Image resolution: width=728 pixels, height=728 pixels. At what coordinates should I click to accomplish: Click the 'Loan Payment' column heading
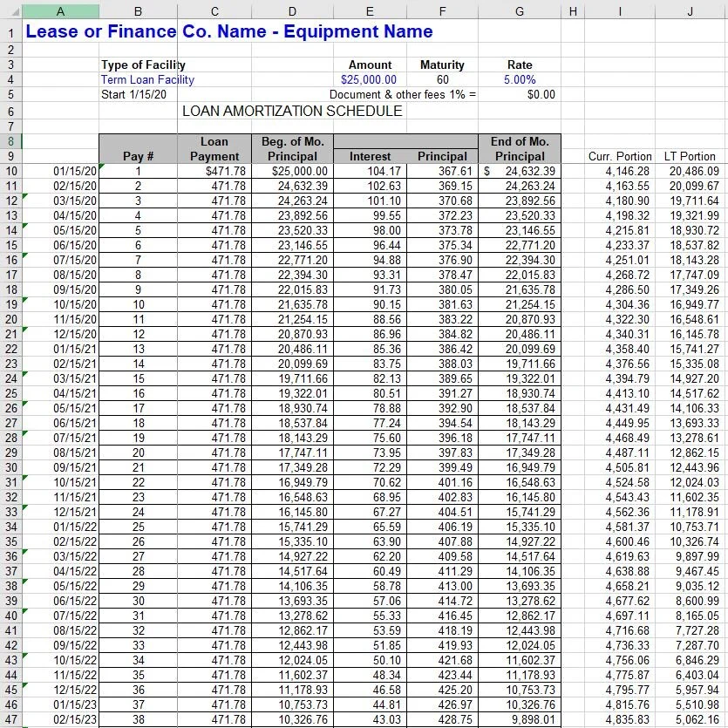point(214,148)
